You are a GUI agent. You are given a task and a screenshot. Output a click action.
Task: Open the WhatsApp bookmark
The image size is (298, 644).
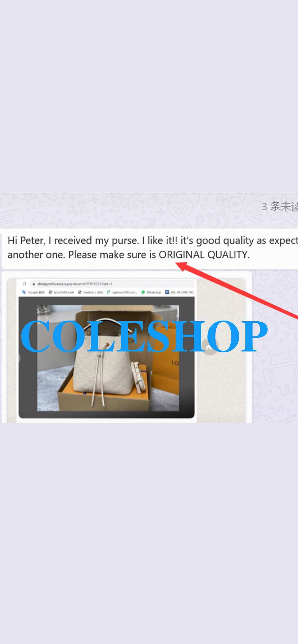coord(151,292)
